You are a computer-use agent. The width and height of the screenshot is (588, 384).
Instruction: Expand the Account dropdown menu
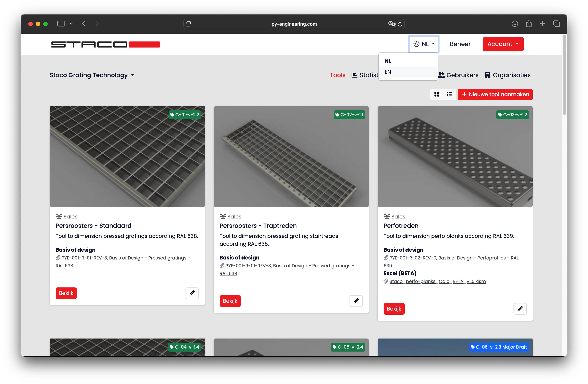click(503, 44)
